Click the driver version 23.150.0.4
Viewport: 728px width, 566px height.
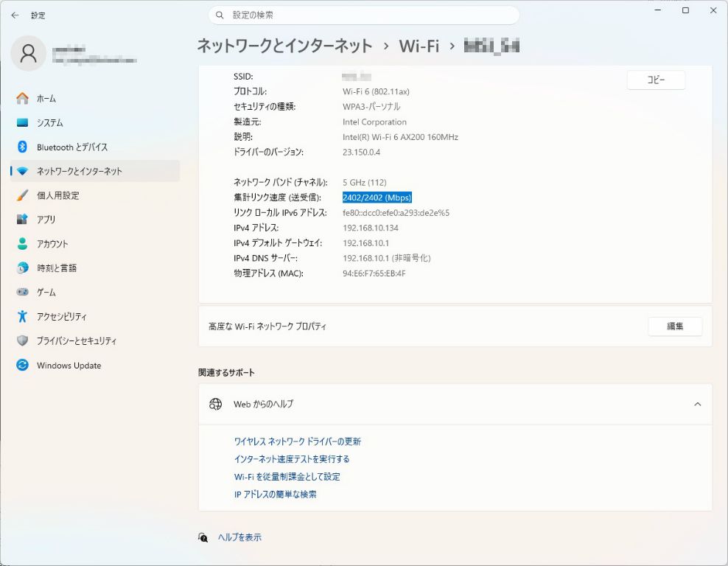coord(361,153)
